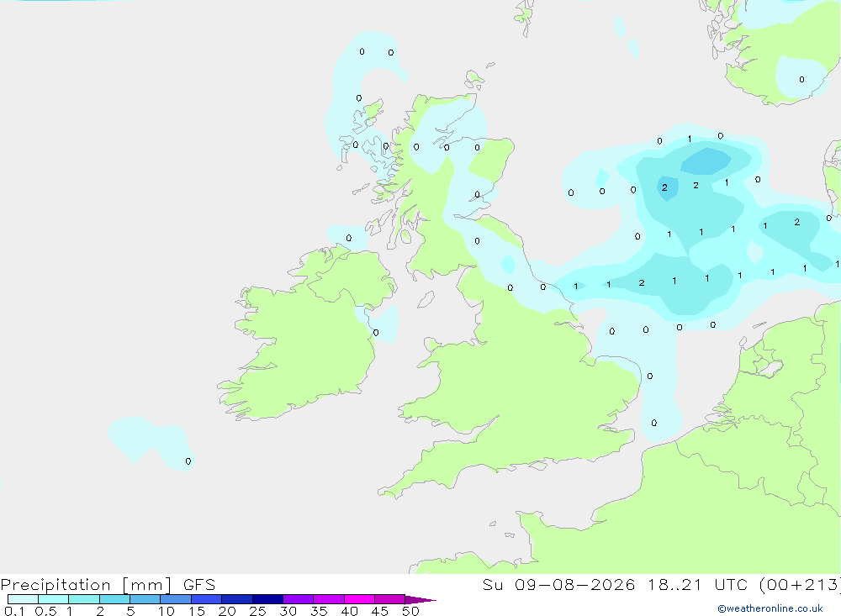Pick the 30–35 mm violet legend swatch
Screen dimensions: 841x616
coord(299,599)
